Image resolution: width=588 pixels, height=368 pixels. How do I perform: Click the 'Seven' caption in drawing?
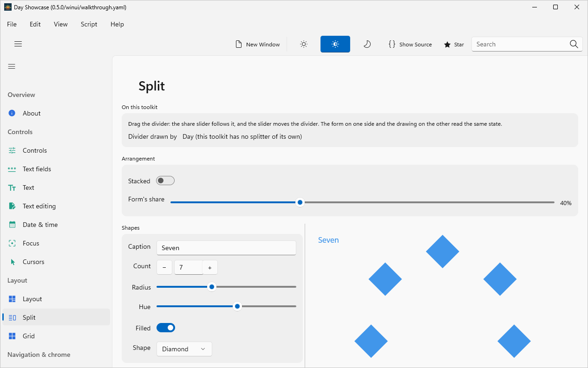(x=328, y=240)
